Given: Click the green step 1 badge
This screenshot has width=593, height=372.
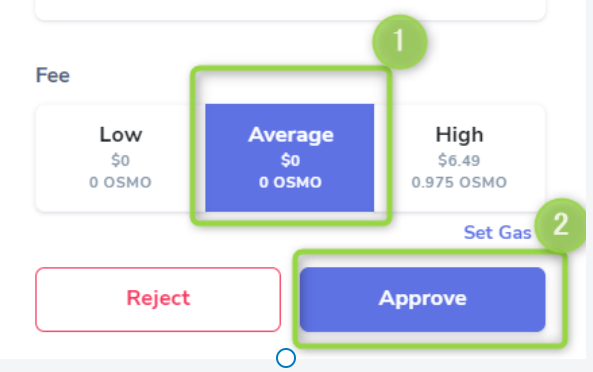Looking at the screenshot, I should (x=400, y=42).
